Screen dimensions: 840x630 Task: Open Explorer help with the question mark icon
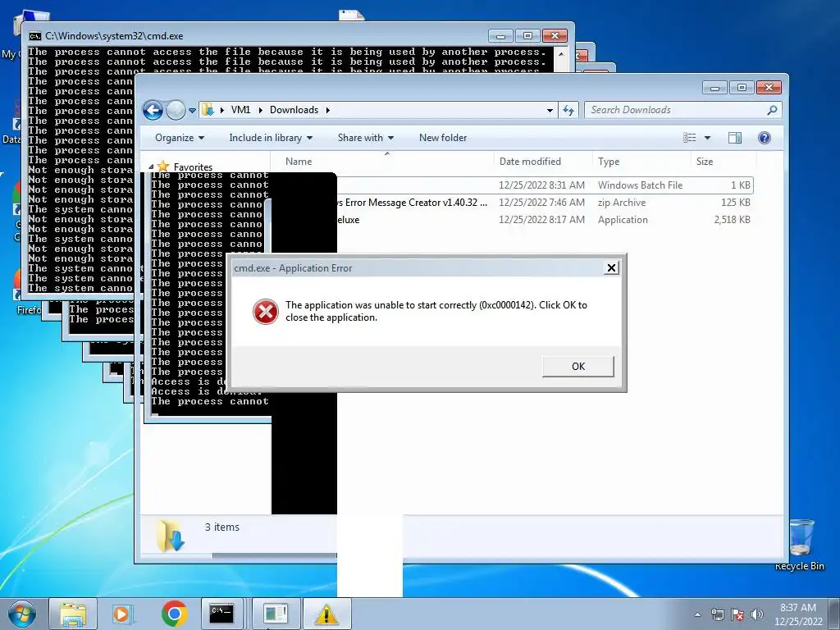point(765,138)
